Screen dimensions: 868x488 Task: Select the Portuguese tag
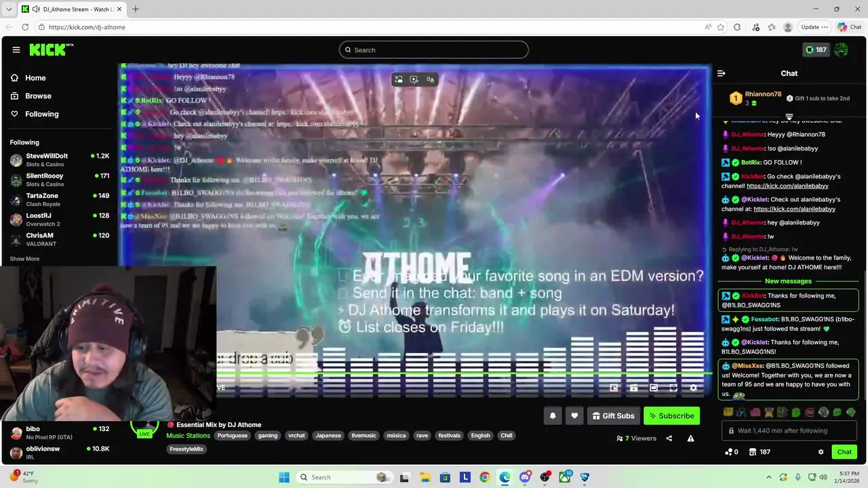pos(232,436)
